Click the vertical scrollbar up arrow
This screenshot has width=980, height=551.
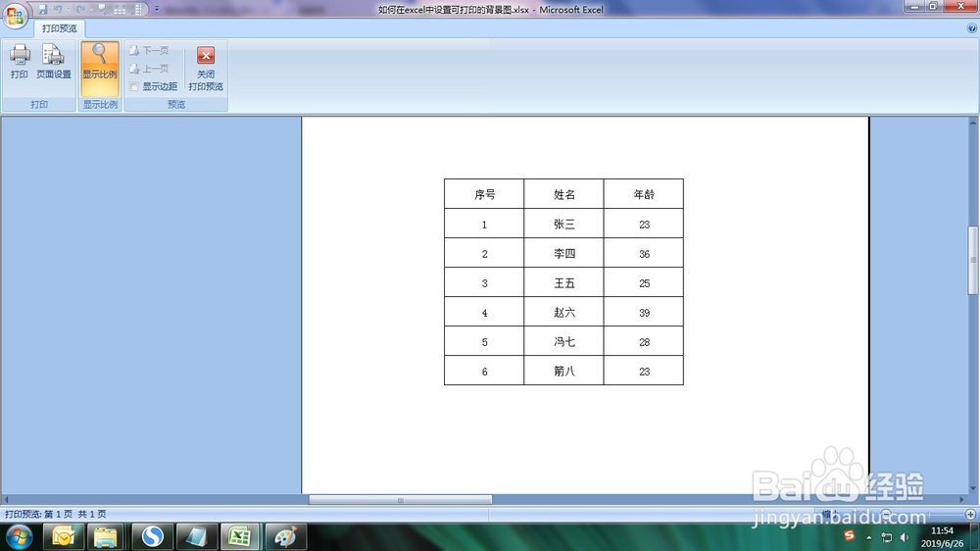[x=973, y=123]
